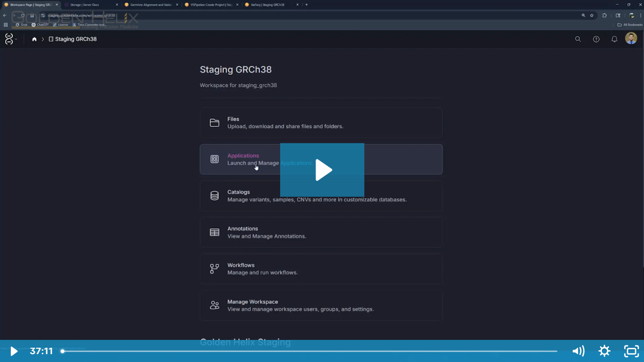The image size is (644, 362).
Task: Open a new browser tab with plus
Action: point(306,4)
